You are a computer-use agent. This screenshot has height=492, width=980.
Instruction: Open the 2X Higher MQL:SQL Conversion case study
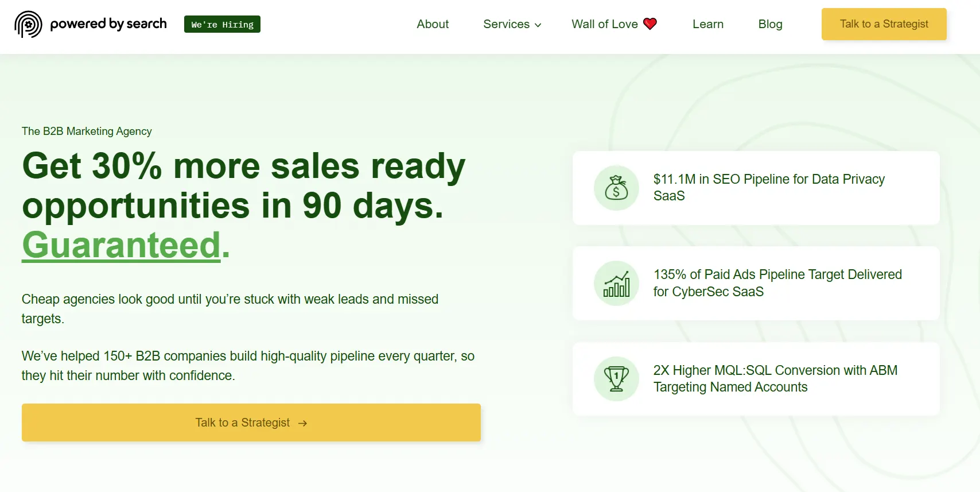756,379
